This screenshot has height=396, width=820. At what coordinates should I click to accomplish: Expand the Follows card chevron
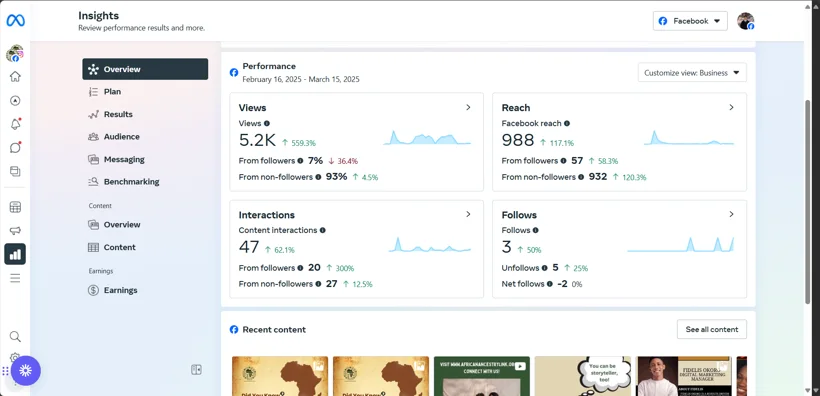(x=731, y=214)
